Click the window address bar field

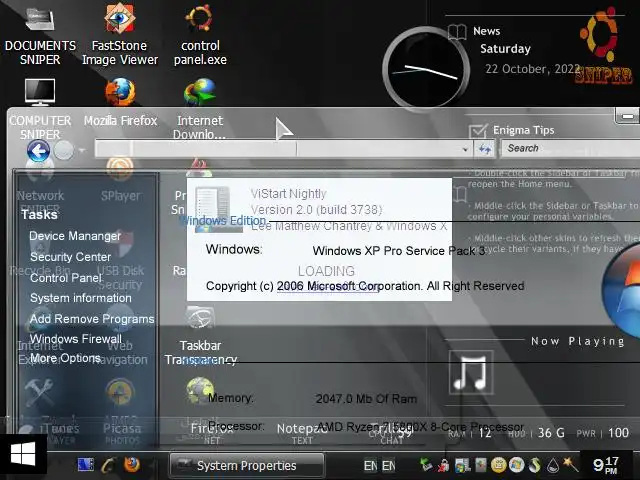click(x=282, y=149)
